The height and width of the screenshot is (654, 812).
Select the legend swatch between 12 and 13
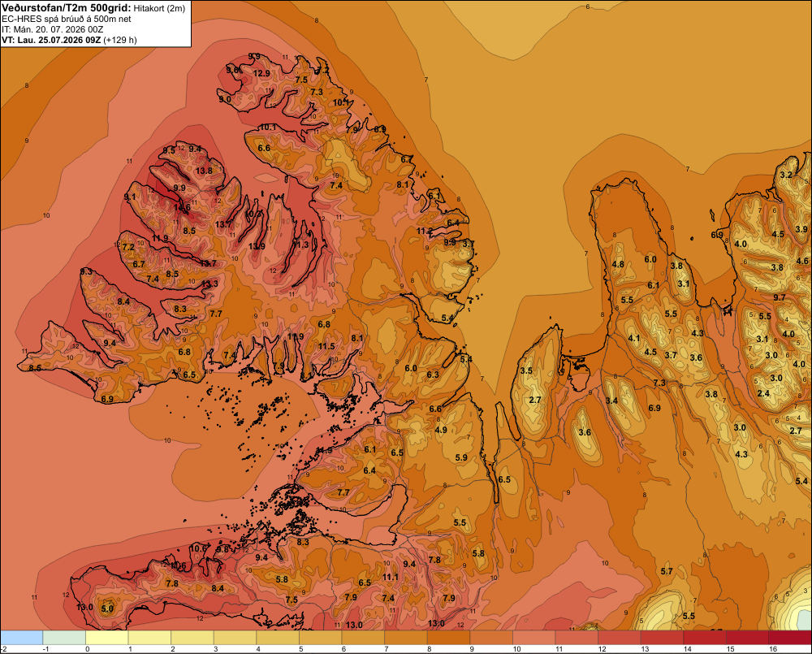pos(620,638)
